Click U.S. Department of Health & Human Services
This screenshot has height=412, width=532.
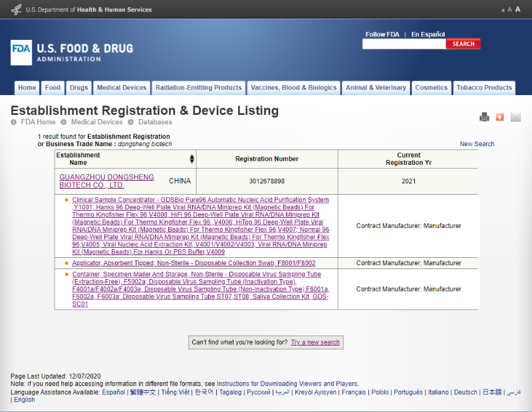(x=88, y=9)
